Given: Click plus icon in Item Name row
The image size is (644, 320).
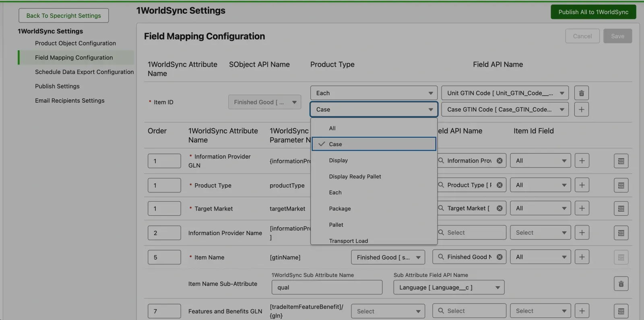Looking at the screenshot, I should (x=582, y=257).
